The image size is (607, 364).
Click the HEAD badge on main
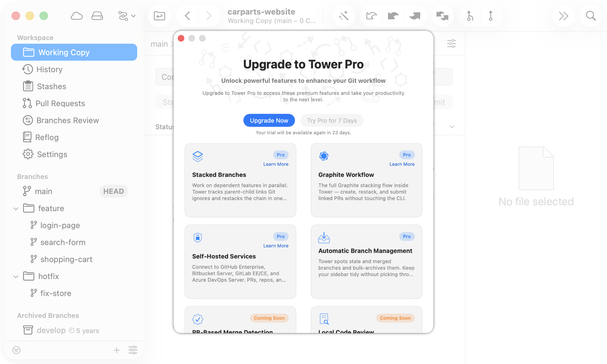point(114,191)
